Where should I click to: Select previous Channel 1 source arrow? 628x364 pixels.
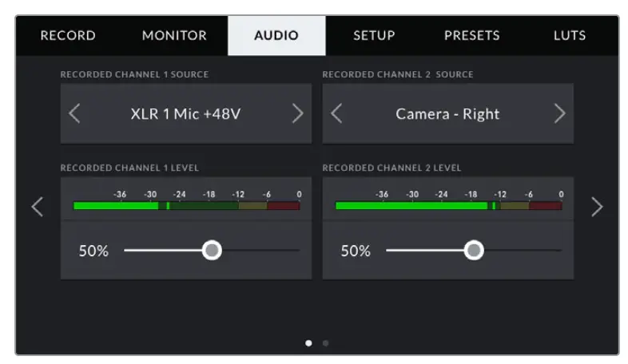pos(74,113)
